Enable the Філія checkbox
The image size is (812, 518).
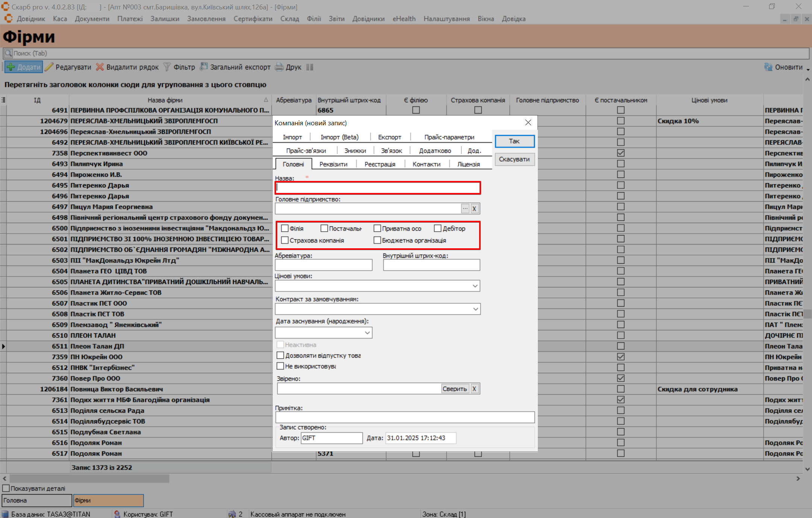[285, 228]
